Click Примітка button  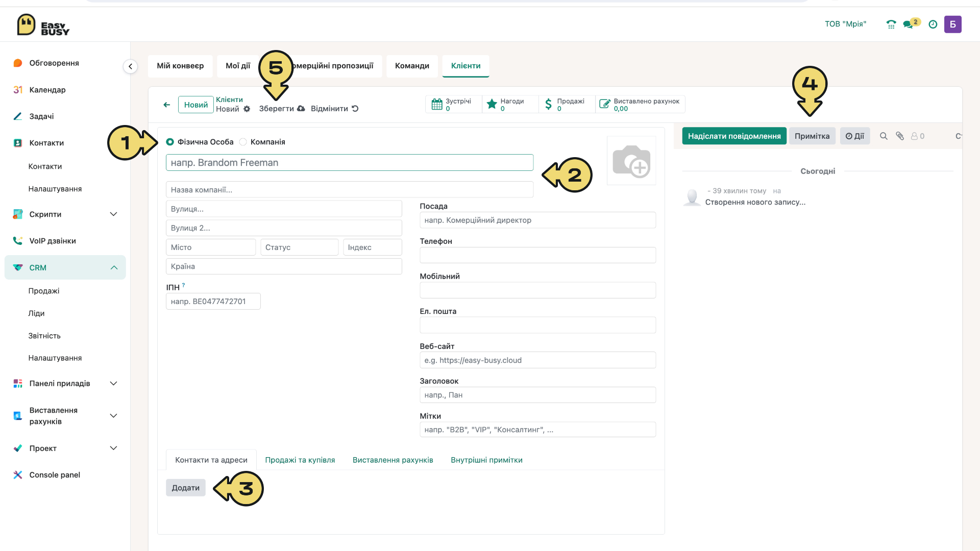812,136
